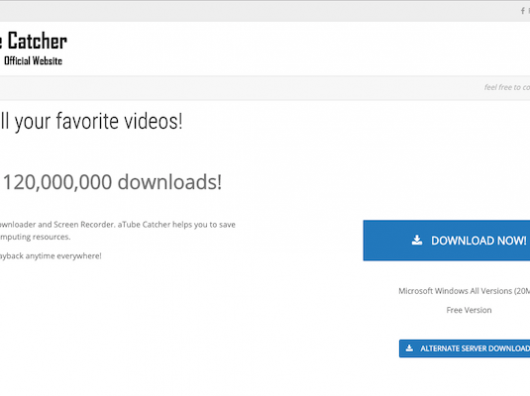The image size is (530, 396).
Task: Start download with DOWNLOAD NOW! button
Action: [447, 241]
